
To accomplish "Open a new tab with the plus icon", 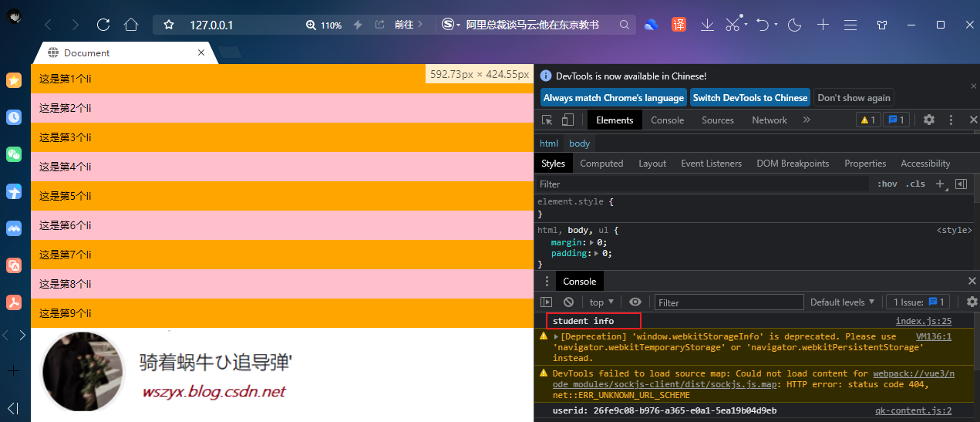I will tap(823, 25).
